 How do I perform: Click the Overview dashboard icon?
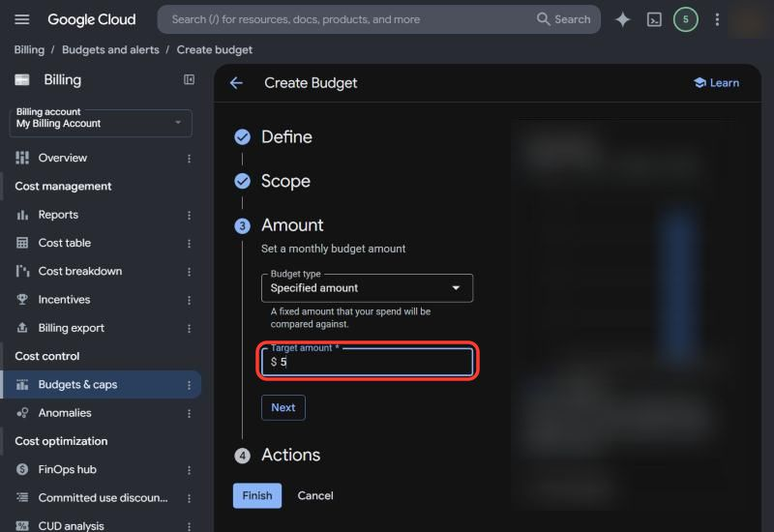[22, 158]
